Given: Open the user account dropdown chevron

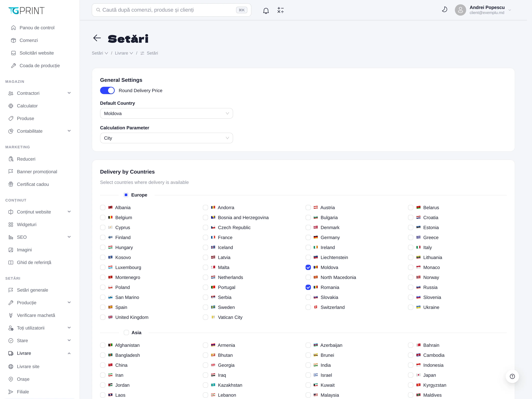Looking at the screenshot, I should (x=510, y=10).
